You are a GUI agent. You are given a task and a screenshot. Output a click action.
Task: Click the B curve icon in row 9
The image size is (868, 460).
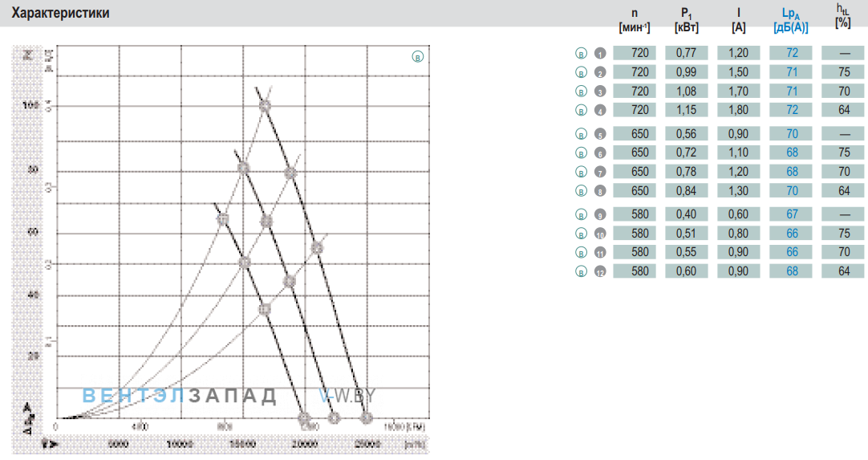[x=581, y=214]
